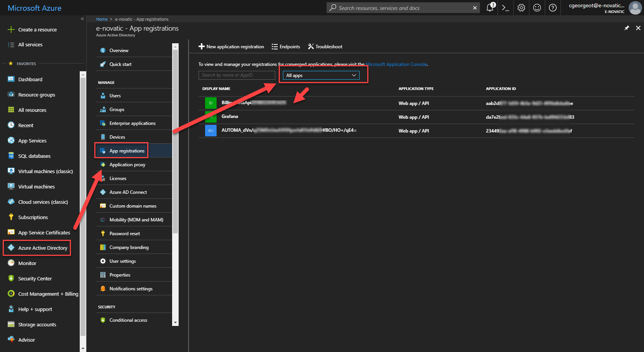Viewport: 644px width, 352px height.
Task: Click the blade menu scrollbar up arrow
Action: 176,46
